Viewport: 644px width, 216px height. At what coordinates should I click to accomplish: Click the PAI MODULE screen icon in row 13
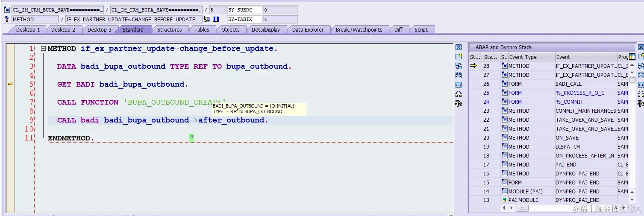505,200
